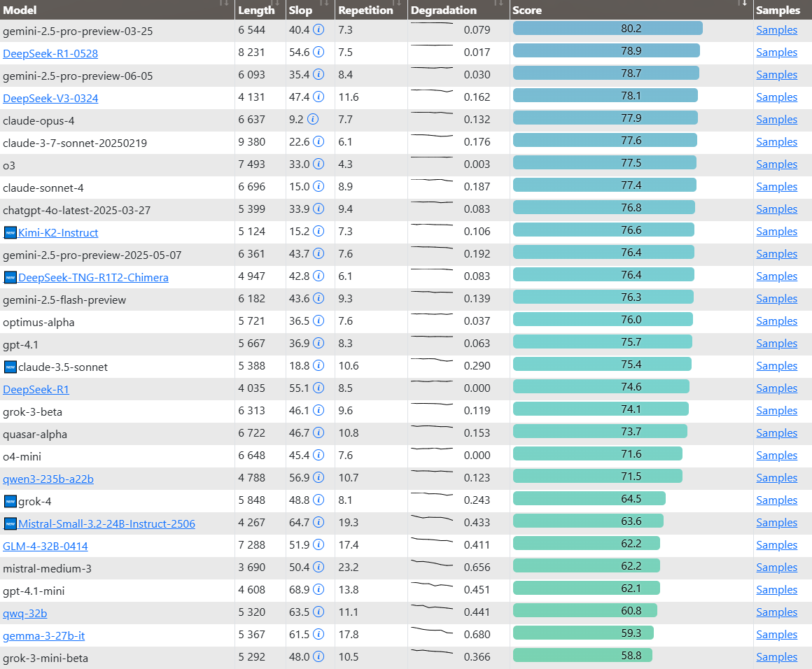812x669 pixels.
Task: Click slop info icon in Mistral-Small-3.2-24B row
Action: point(318,522)
